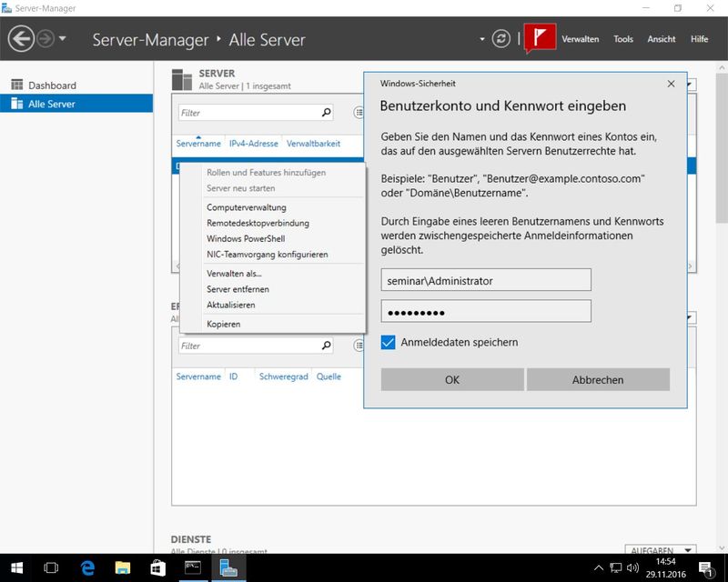The image size is (728, 582).
Task: Click the notifications flag icon
Action: click(540, 39)
